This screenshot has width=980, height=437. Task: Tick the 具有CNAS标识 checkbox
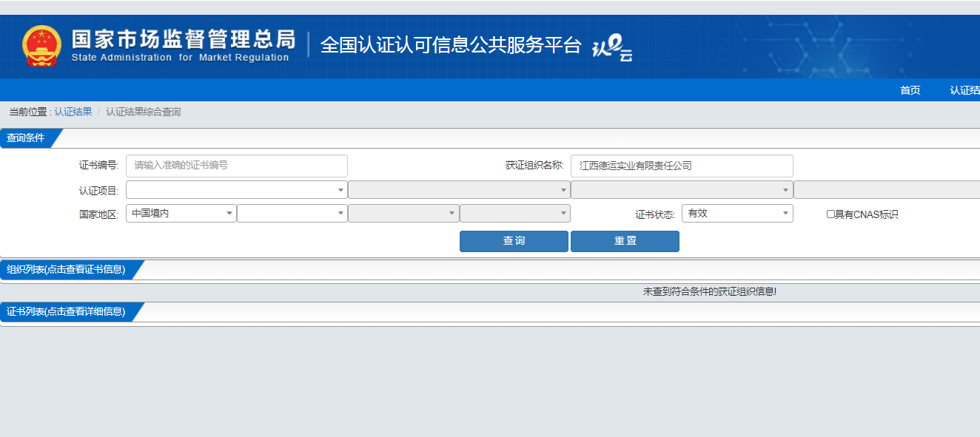[830, 214]
